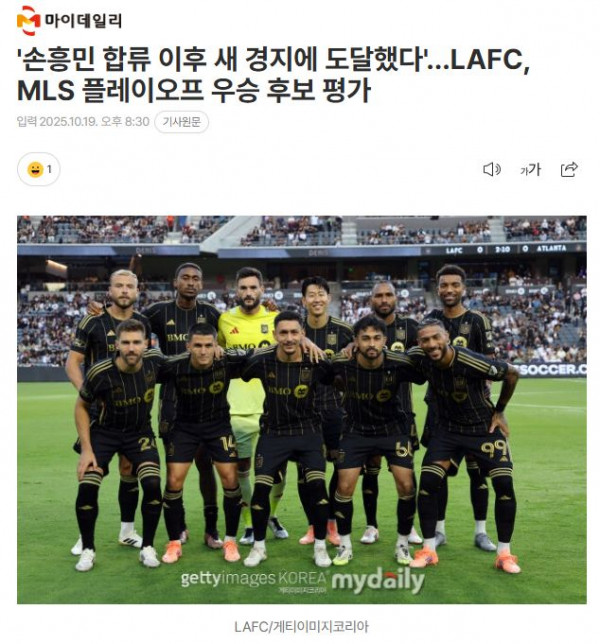Share the article using share icon

coord(569,169)
